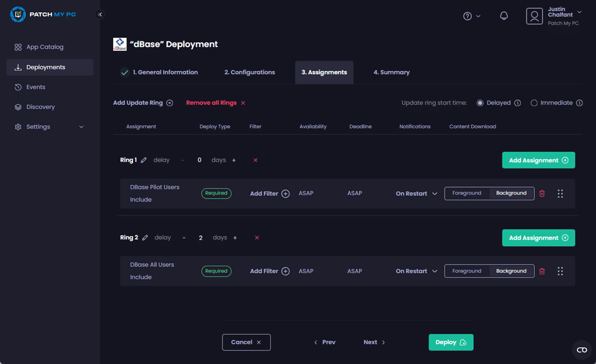Open App Catalog in the sidebar
Viewport: 596px width, 364px height.
tap(45, 47)
